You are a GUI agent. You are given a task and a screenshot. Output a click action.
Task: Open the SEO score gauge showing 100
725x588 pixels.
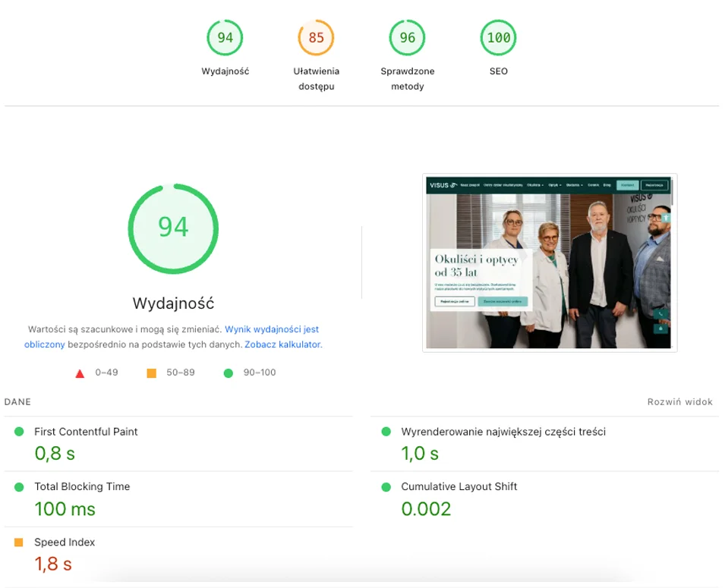498,38
